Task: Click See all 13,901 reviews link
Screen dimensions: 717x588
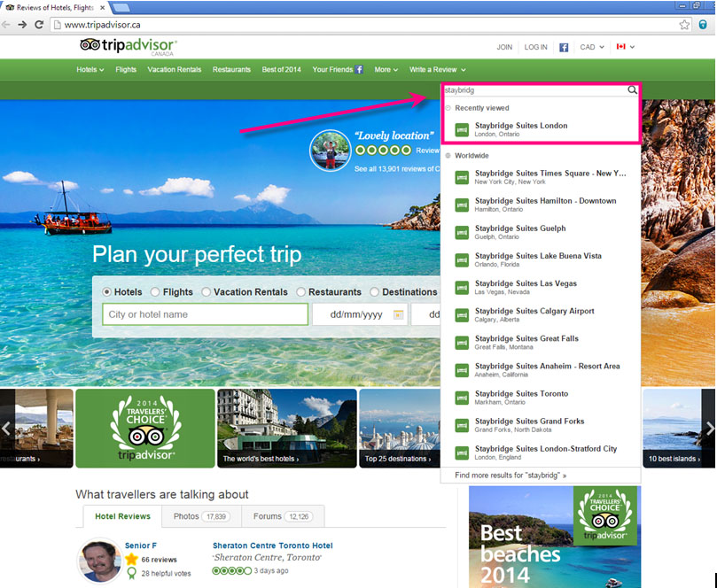Action: coord(397,168)
